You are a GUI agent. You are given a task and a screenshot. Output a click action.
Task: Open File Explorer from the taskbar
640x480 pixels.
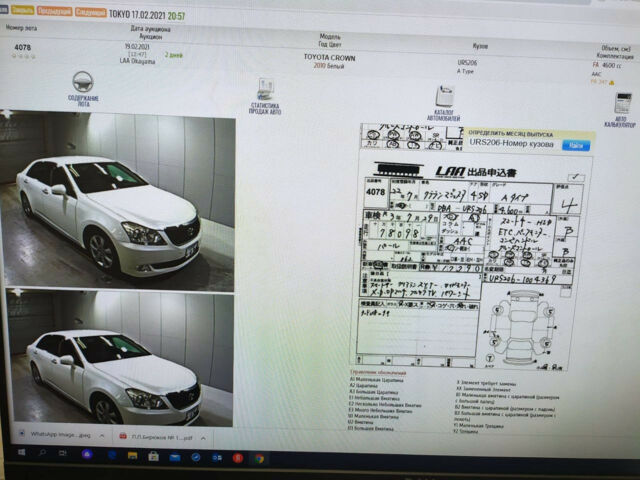(132, 456)
